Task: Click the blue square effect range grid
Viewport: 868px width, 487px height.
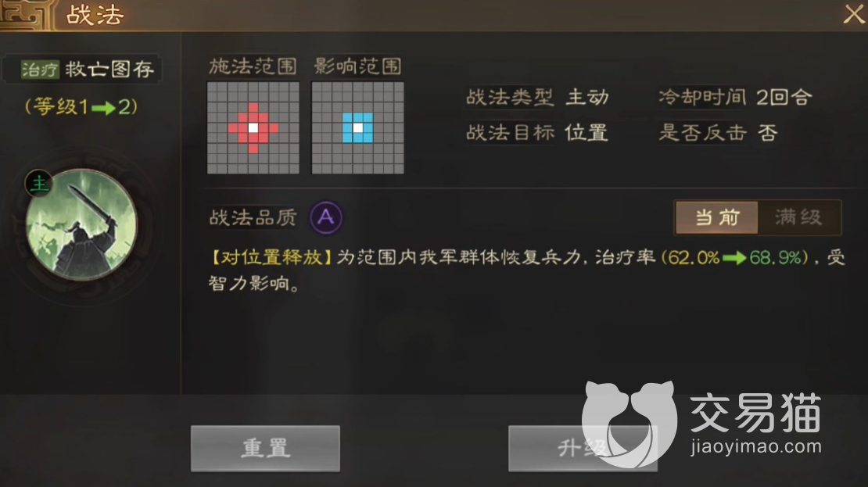Action: click(357, 128)
